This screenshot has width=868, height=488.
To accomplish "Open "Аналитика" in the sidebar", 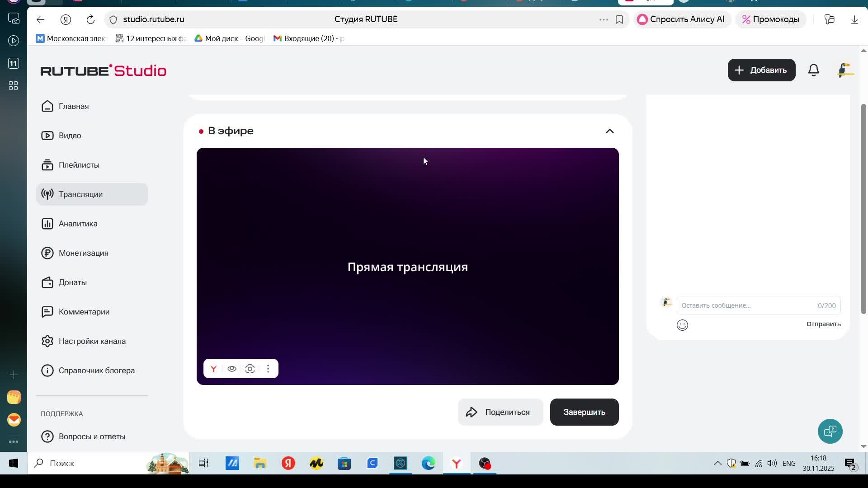I will pyautogui.click(x=78, y=224).
